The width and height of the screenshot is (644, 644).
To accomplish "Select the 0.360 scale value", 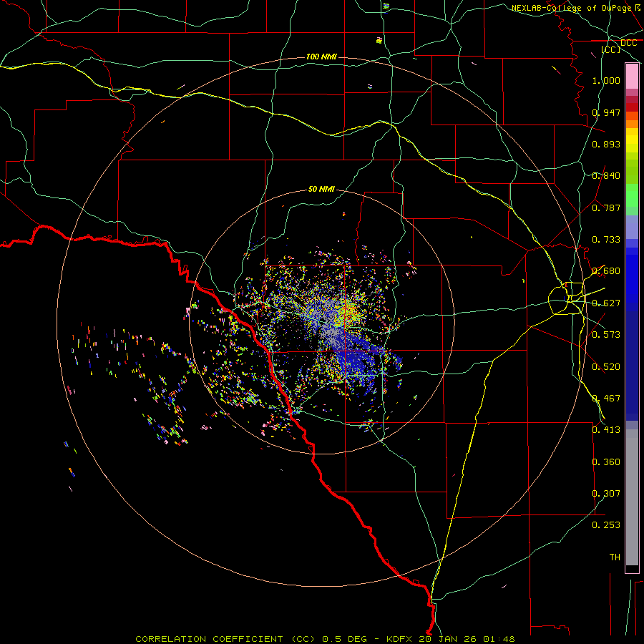I will (606, 462).
